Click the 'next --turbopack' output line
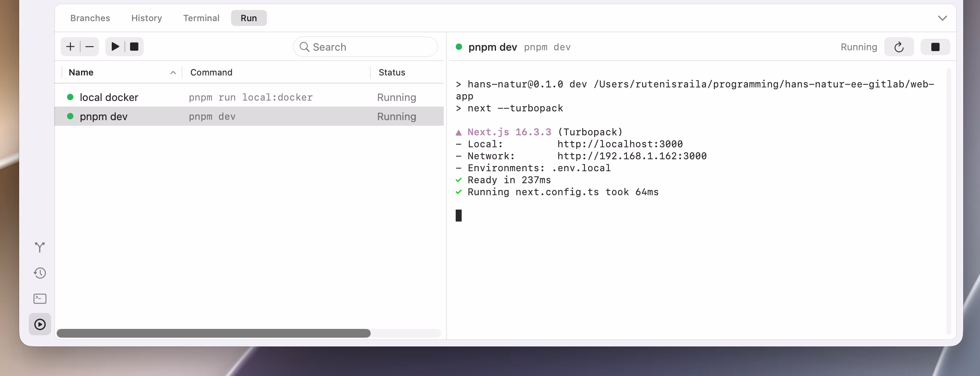980x376 pixels. click(515, 108)
